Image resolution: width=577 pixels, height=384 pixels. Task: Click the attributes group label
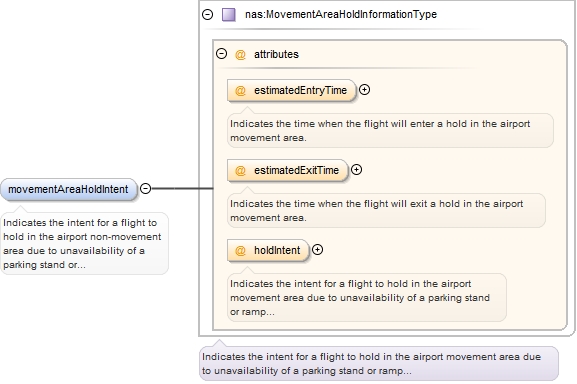[x=276, y=54]
